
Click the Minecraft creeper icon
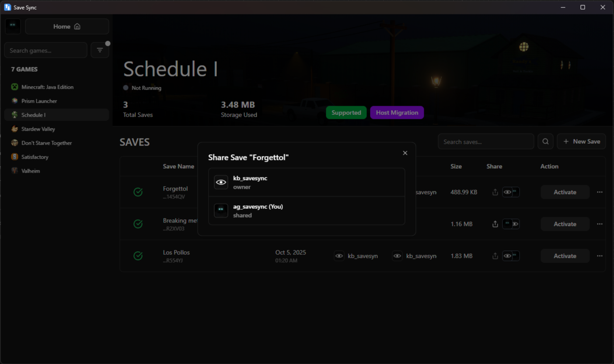click(14, 87)
